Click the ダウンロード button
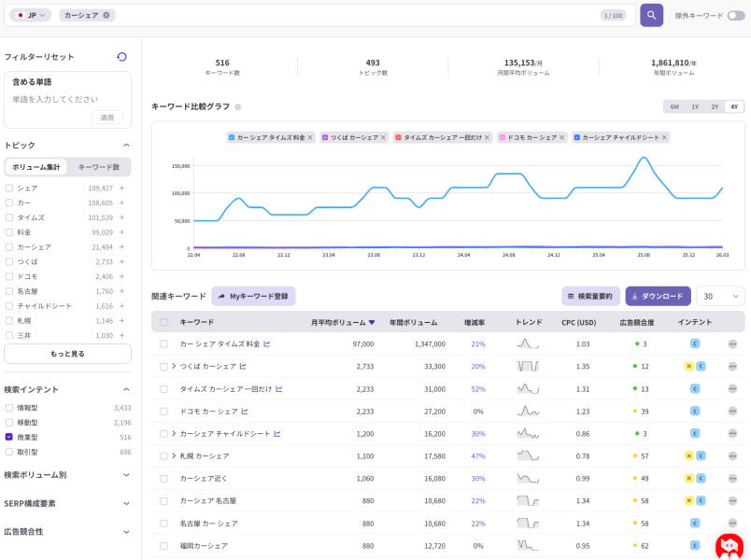Screen dimensions: 751x560 pyautogui.click(x=659, y=296)
